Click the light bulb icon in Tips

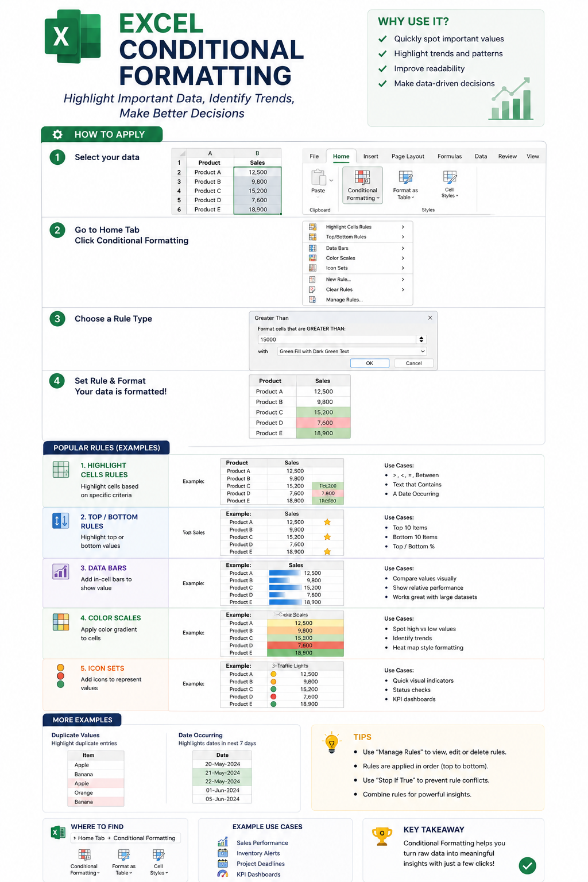pyautogui.click(x=331, y=743)
